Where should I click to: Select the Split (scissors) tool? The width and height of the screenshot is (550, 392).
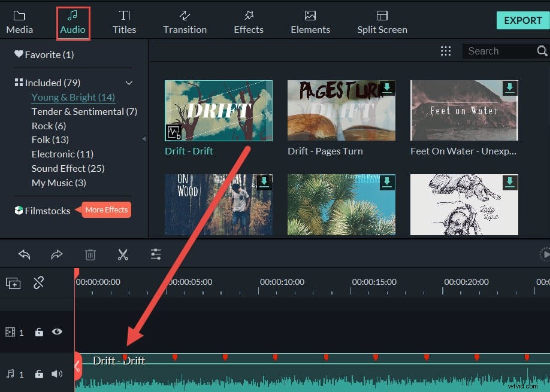pyautogui.click(x=123, y=254)
